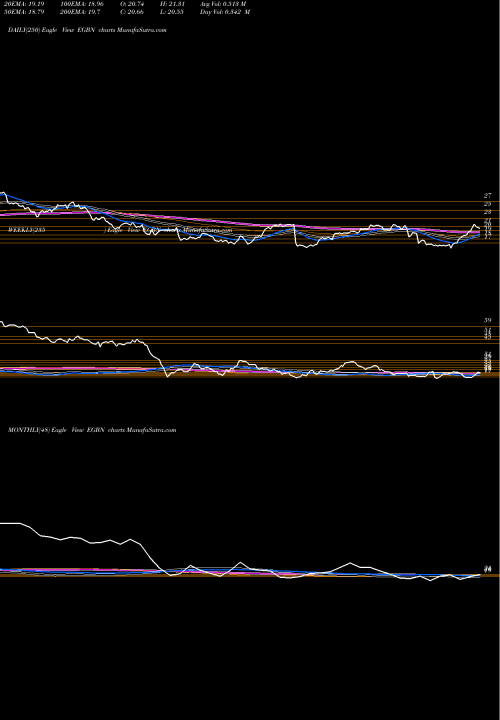Click the Day Vol value
The width and height of the screenshot is (500, 720).
pyautogui.click(x=225, y=12)
